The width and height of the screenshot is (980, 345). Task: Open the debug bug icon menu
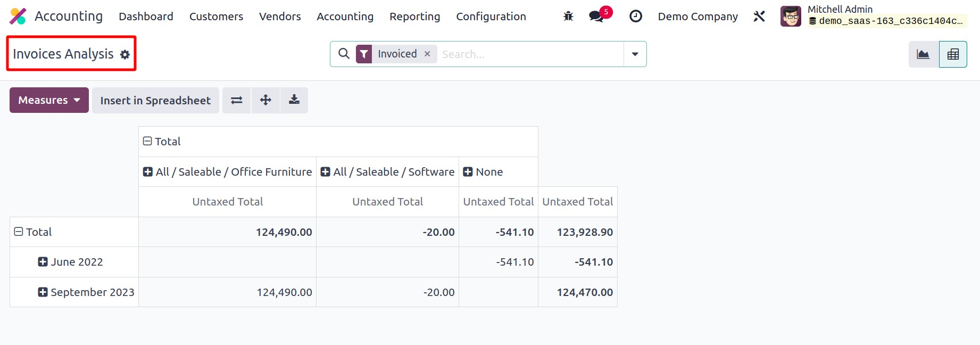tap(568, 17)
